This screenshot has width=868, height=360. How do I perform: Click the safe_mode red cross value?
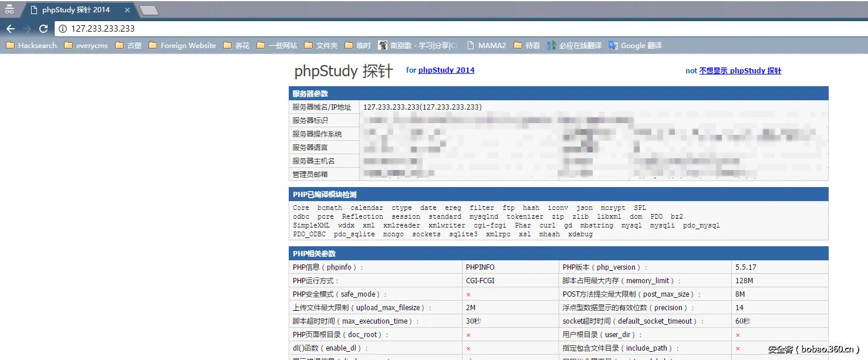pyautogui.click(x=468, y=295)
